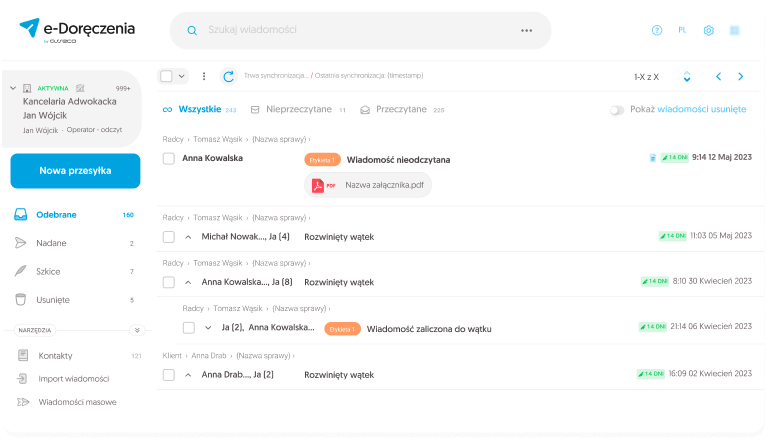Check the Anna Kowalska message checkbox
Screen dimensions: 769x441
pyautogui.click(x=169, y=158)
